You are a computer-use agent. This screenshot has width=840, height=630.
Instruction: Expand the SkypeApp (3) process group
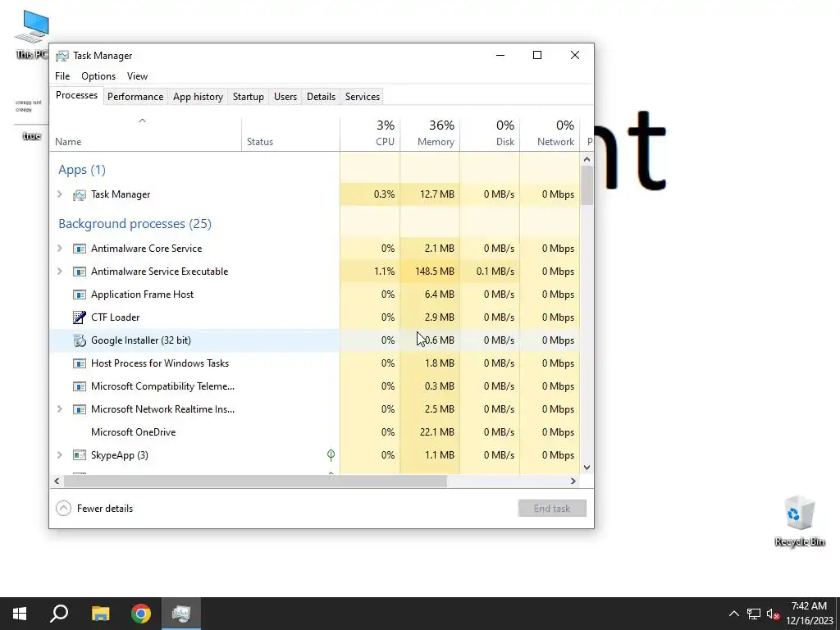click(59, 454)
